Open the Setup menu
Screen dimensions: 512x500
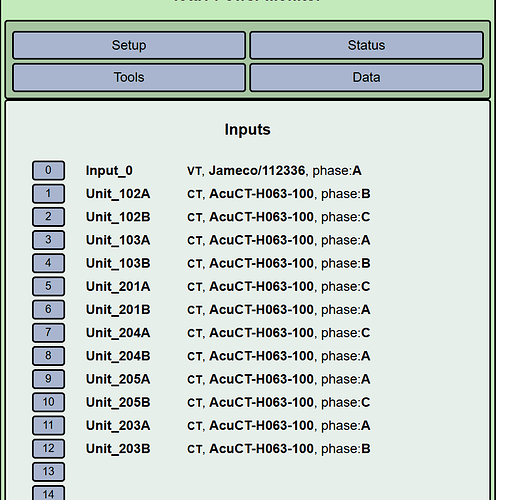129,45
